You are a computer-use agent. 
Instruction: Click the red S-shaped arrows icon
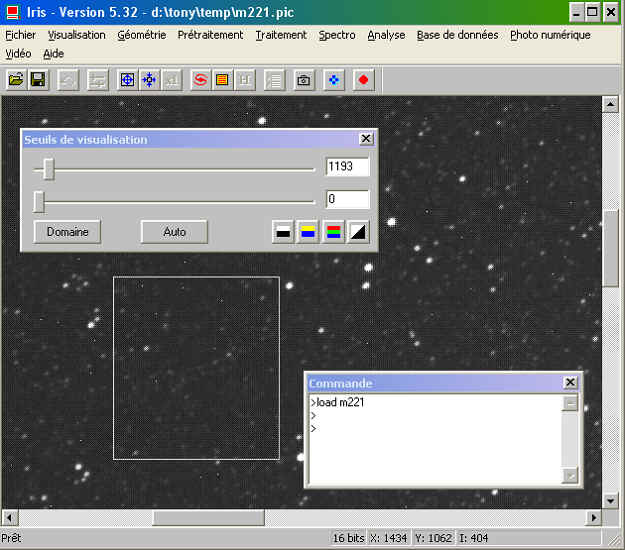(200, 80)
